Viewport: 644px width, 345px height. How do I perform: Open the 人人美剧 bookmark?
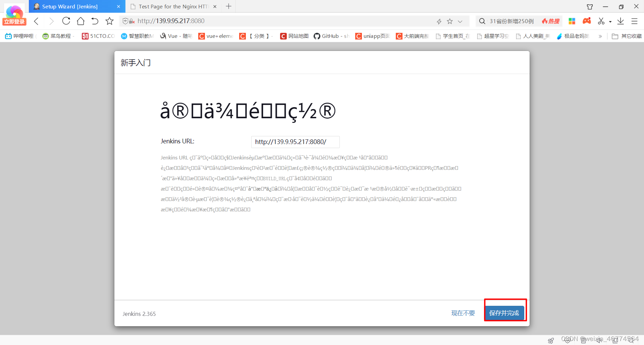click(x=533, y=36)
